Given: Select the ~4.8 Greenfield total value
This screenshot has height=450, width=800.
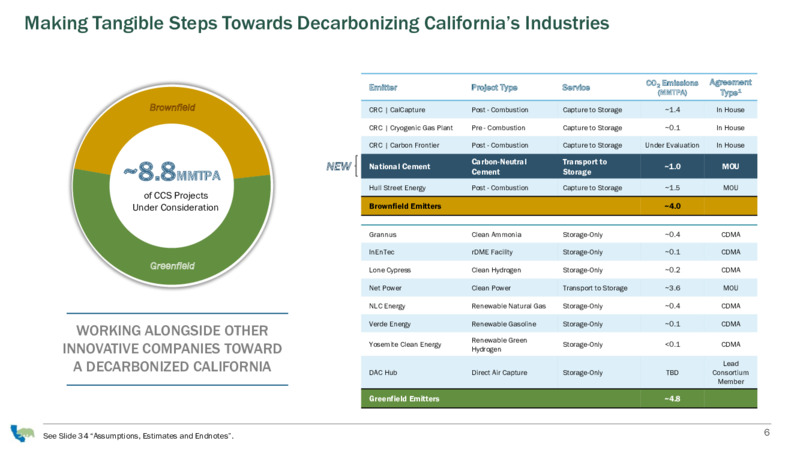Looking at the screenshot, I should point(672,399).
